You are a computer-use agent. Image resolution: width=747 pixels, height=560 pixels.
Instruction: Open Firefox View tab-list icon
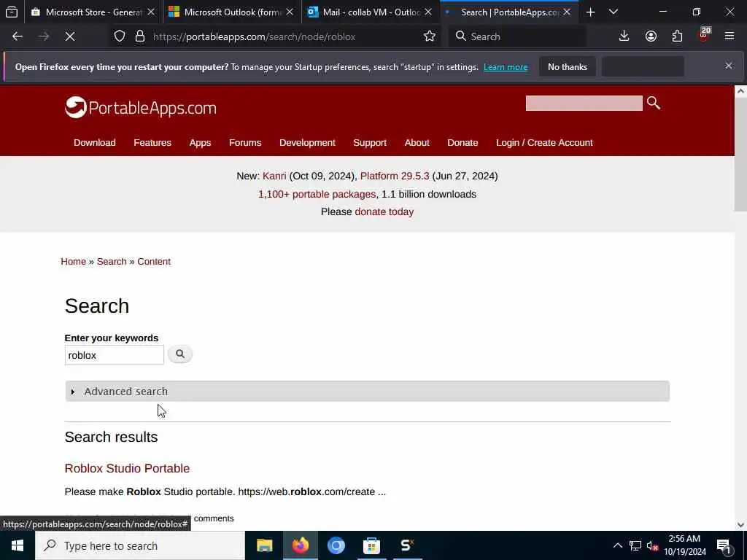coord(12,12)
